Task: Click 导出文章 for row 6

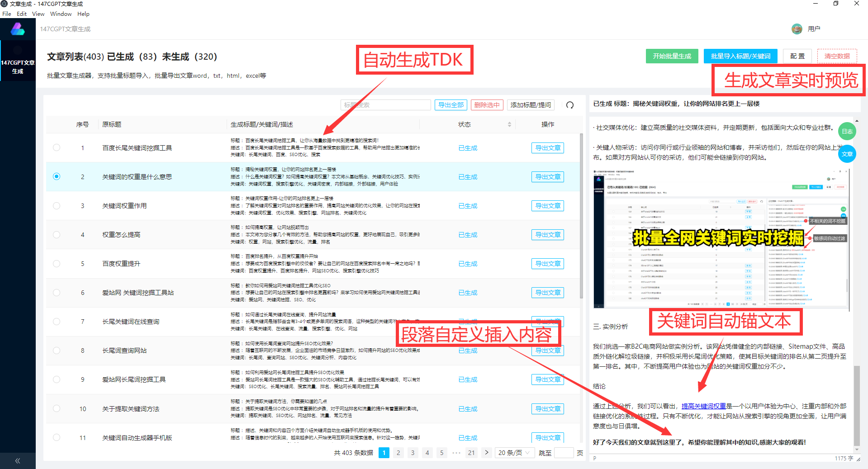Action: tap(547, 293)
